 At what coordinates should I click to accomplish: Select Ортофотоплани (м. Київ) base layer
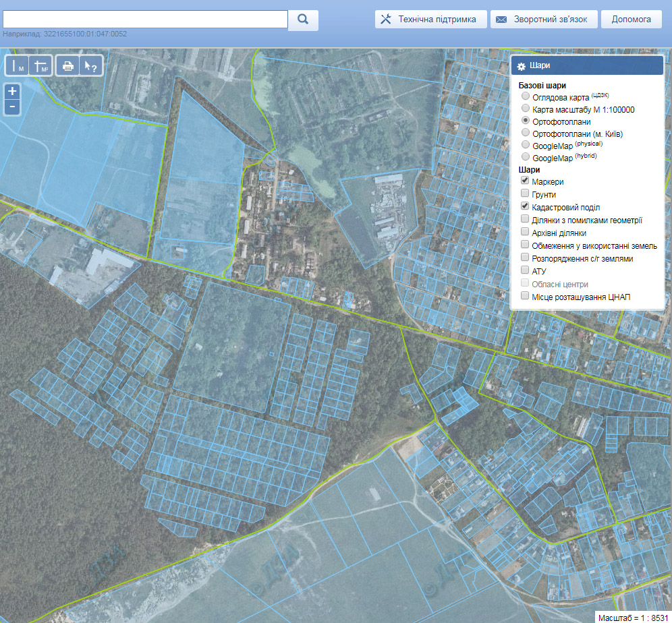pyautogui.click(x=526, y=132)
